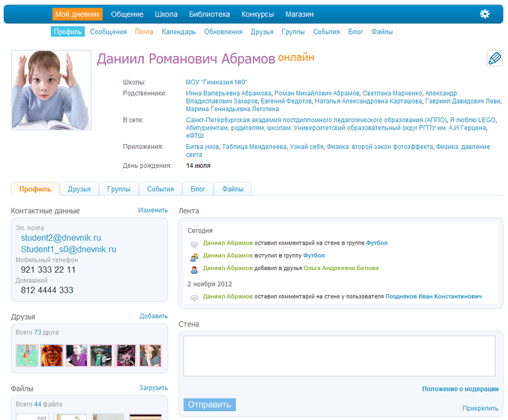
Task: Open Магазин in top menu
Action: (299, 14)
